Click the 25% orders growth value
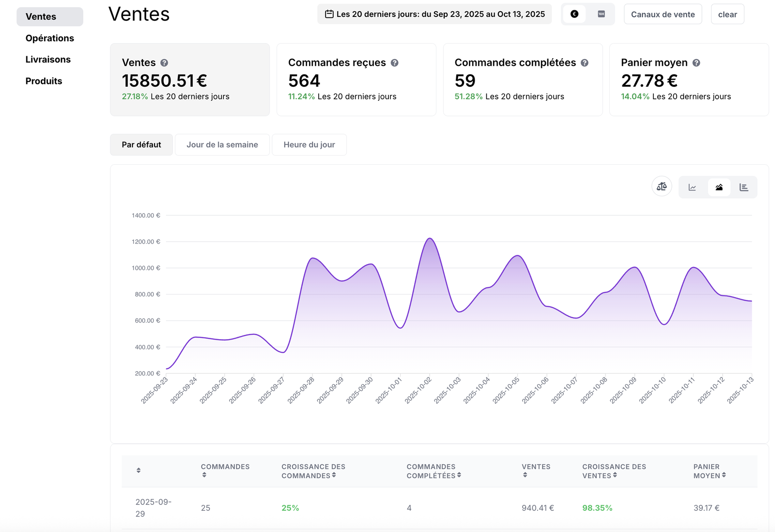Viewport: 775px width, 532px height. pyautogui.click(x=290, y=508)
